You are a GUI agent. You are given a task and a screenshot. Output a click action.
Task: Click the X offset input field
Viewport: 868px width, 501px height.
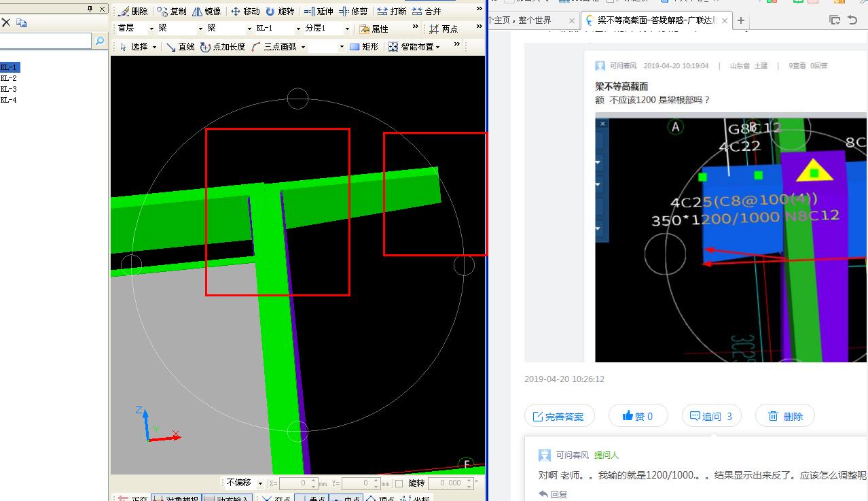click(298, 483)
